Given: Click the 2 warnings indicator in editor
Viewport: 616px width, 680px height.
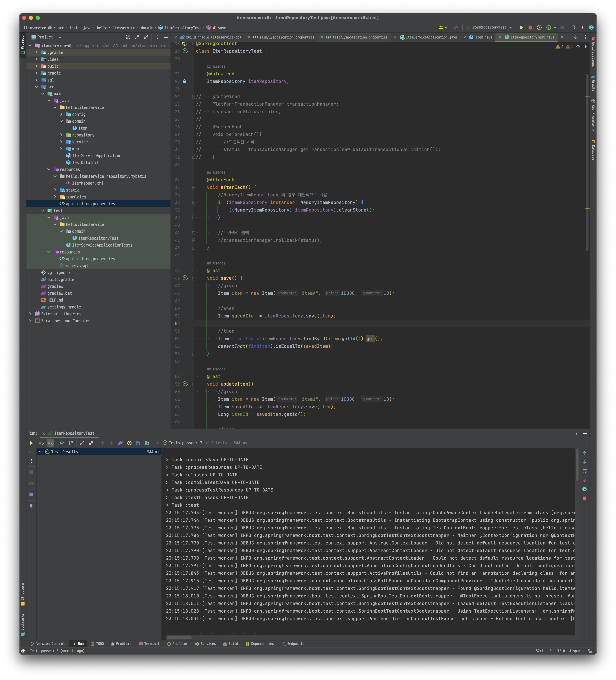Looking at the screenshot, I should [559, 46].
